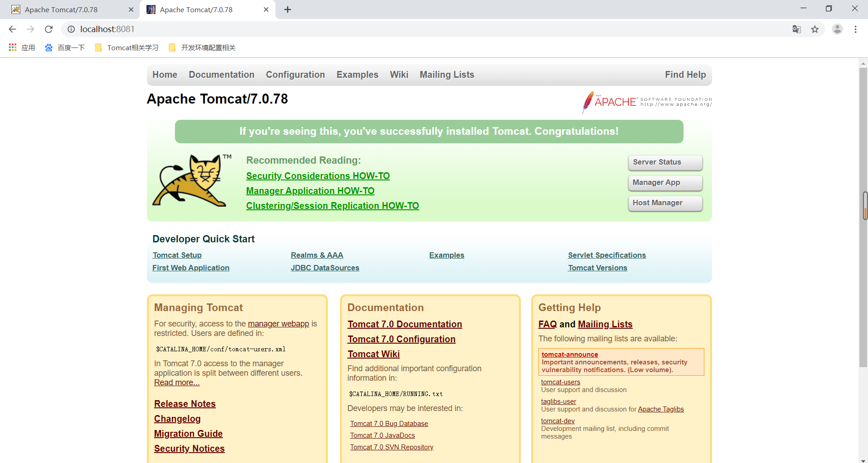This screenshot has width=868, height=463.
Task: Open the Chrome profile avatar
Action: [837, 29]
